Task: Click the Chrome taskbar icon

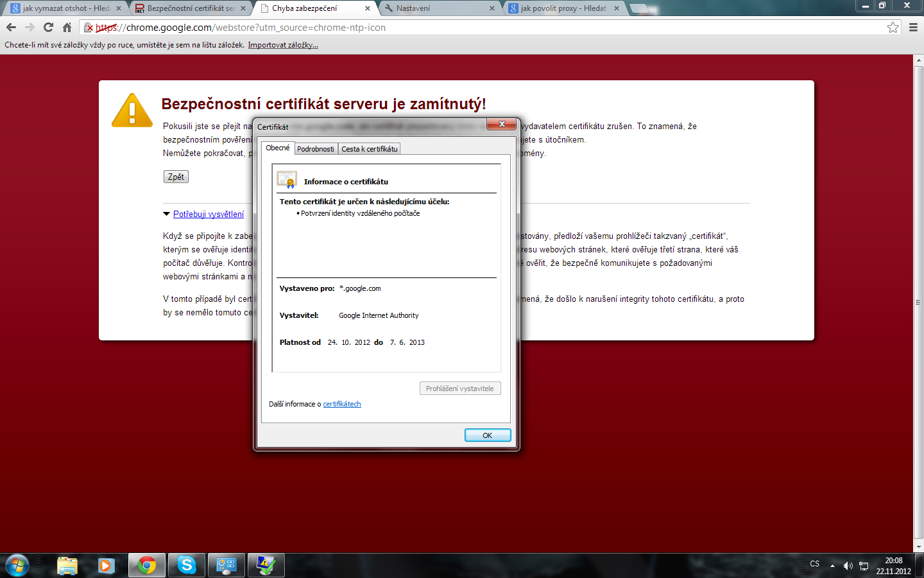Action: point(147,566)
